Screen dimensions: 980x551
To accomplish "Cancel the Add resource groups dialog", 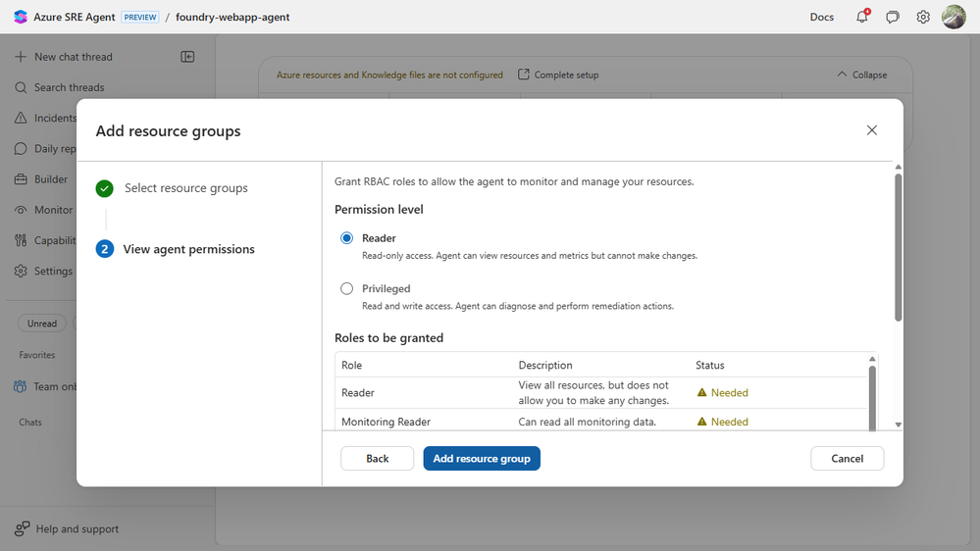I will (x=847, y=459).
